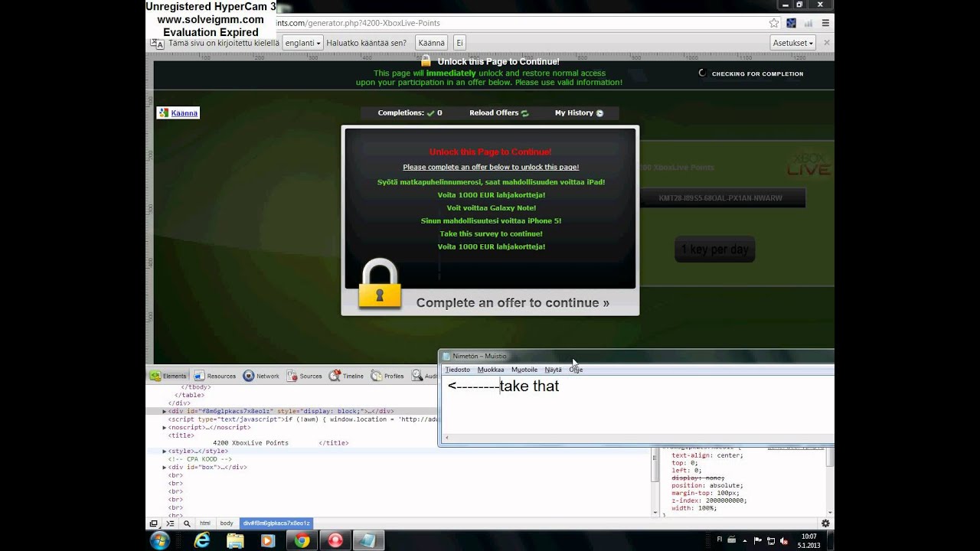Click 'Please complete an offer below' link

coord(491,167)
